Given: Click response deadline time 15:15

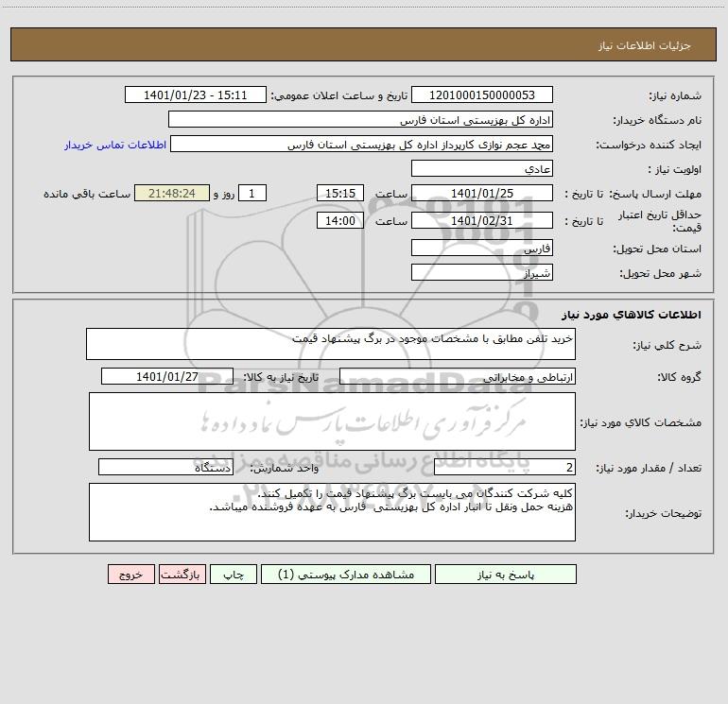Looking at the screenshot, I should click(339, 193).
